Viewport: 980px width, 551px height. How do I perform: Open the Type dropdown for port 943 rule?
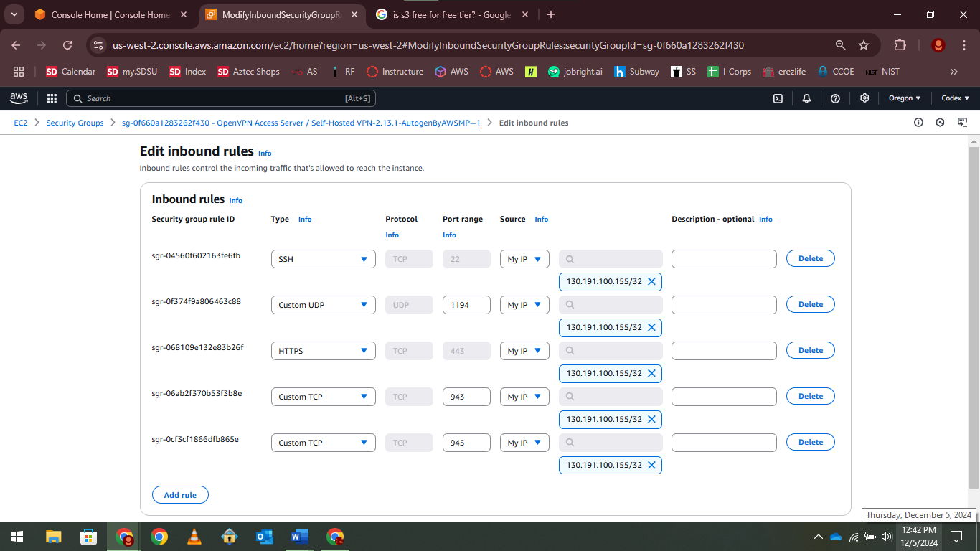(x=323, y=397)
